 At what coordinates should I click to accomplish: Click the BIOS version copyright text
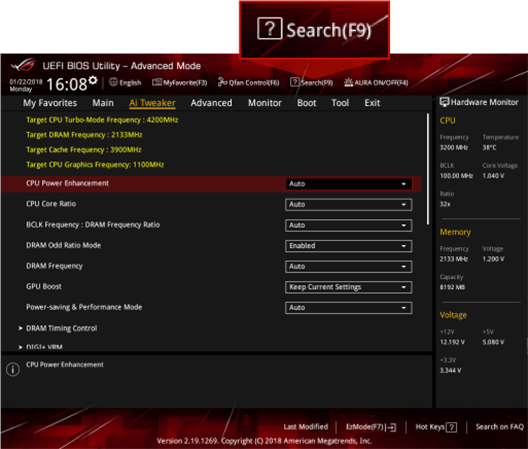coord(264,441)
